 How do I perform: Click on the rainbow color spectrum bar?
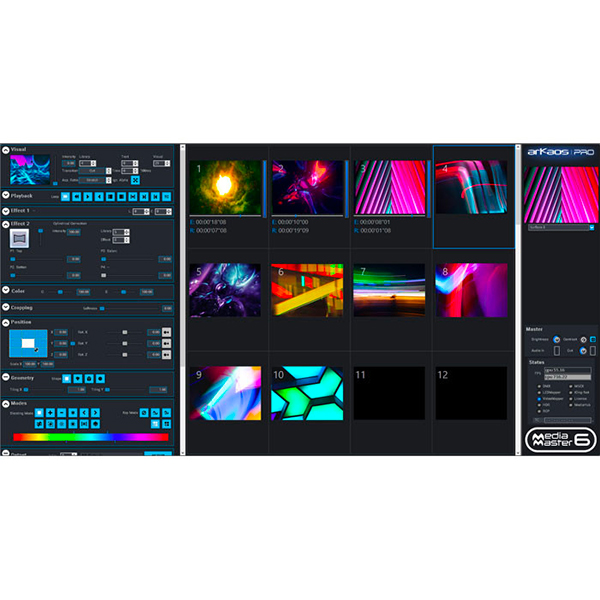pyautogui.click(x=91, y=437)
